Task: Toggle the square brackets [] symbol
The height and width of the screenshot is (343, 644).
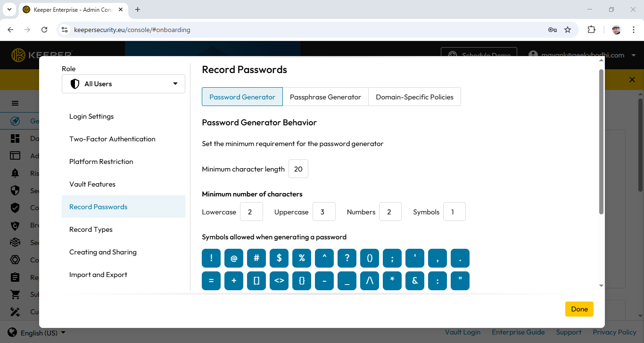Action: [x=256, y=281]
